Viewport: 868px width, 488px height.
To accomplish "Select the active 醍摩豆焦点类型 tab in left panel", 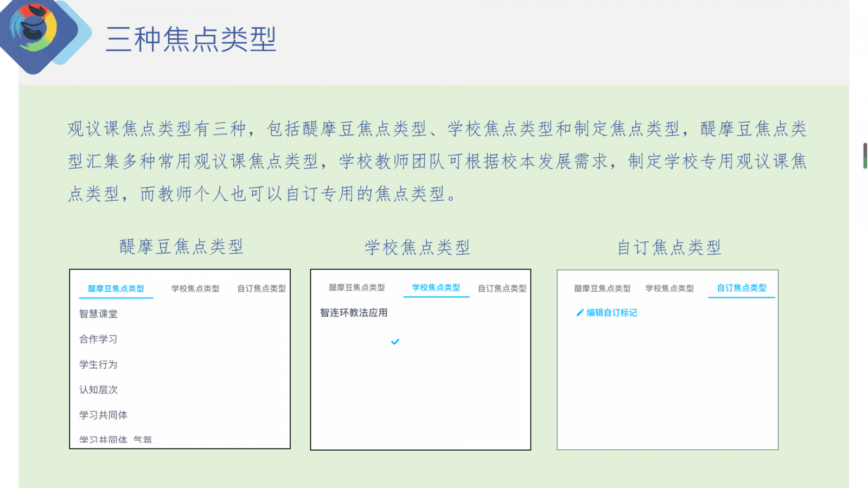I will 116,288.
